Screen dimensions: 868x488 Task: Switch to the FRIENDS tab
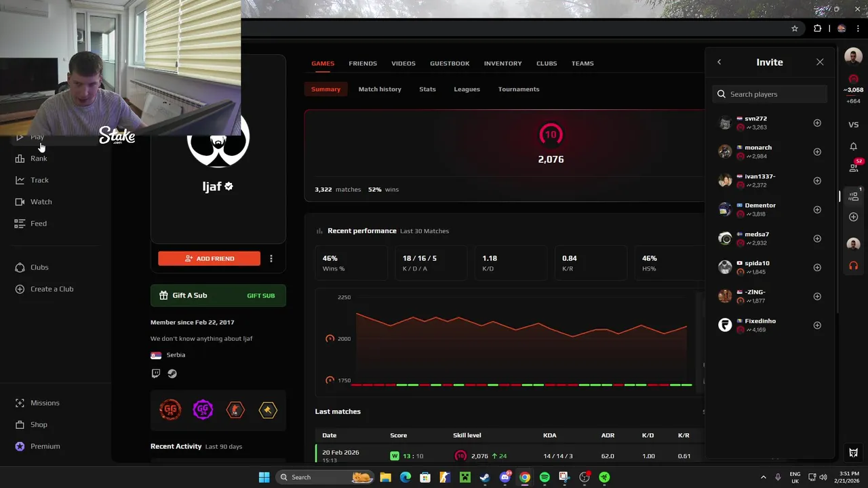363,64
